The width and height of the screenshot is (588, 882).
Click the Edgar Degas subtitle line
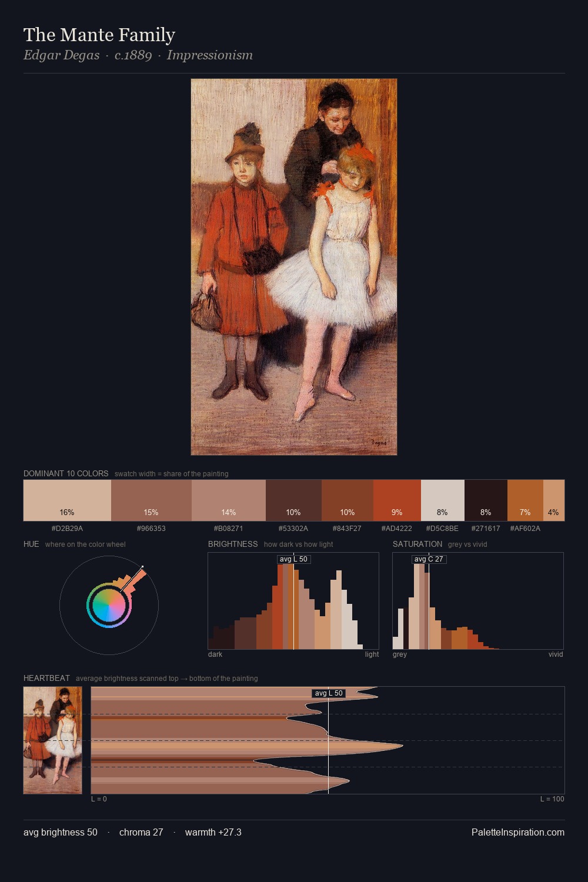tap(138, 55)
